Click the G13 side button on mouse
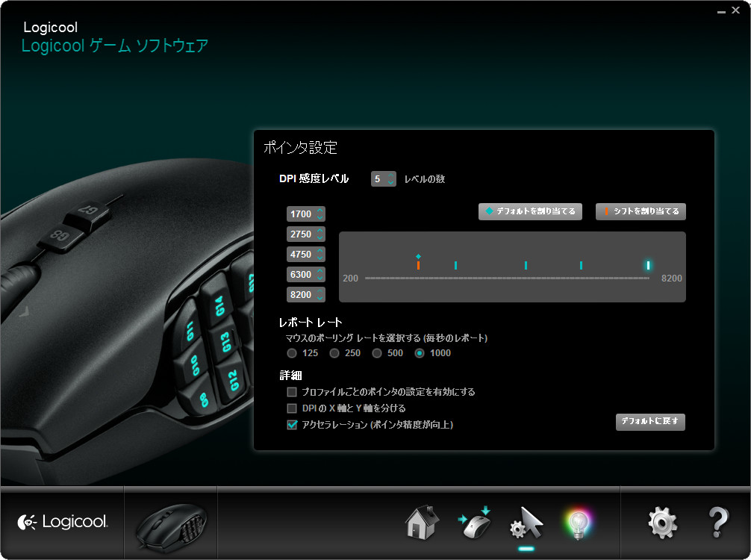Screen dimensions: 751x560 pyautogui.click(x=225, y=341)
